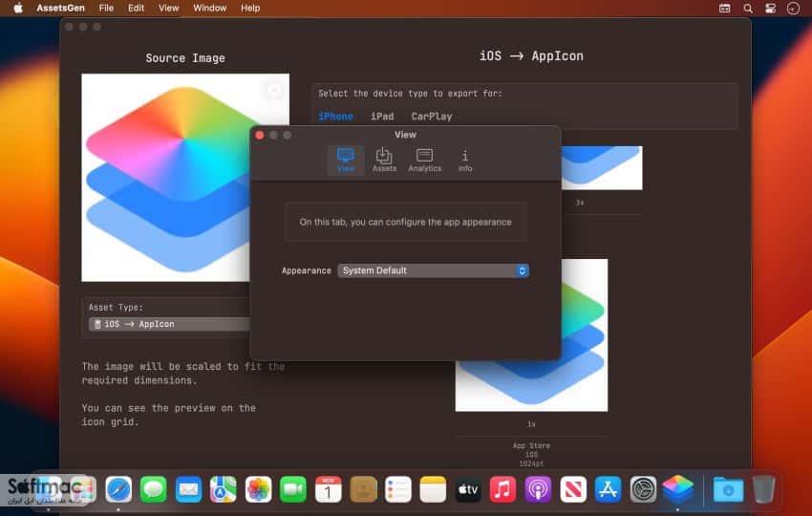Open Reminders from the dock

pyautogui.click(x=398, y=489)
